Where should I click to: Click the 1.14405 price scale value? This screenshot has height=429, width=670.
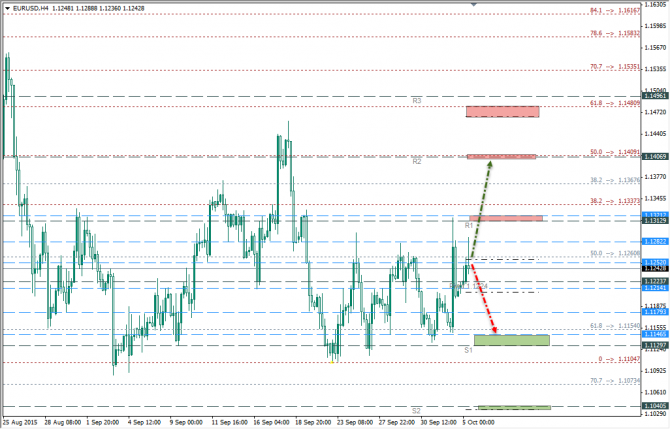655,134
